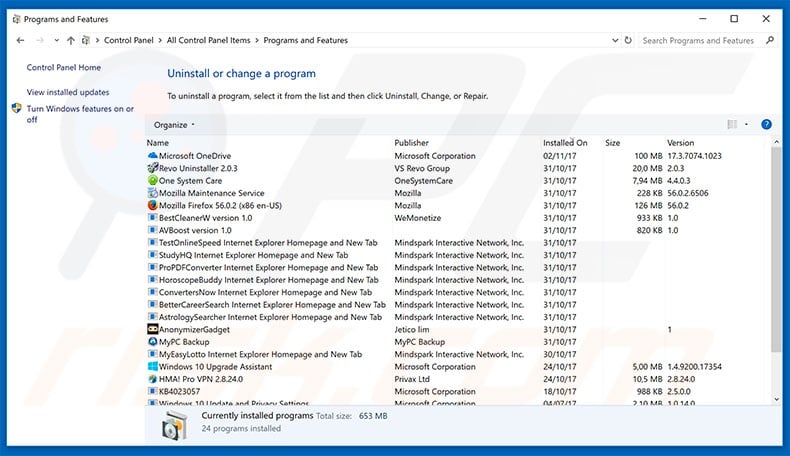
Task: Click the 17.3.7074.1023 version cell
Action: pos(694,156)
